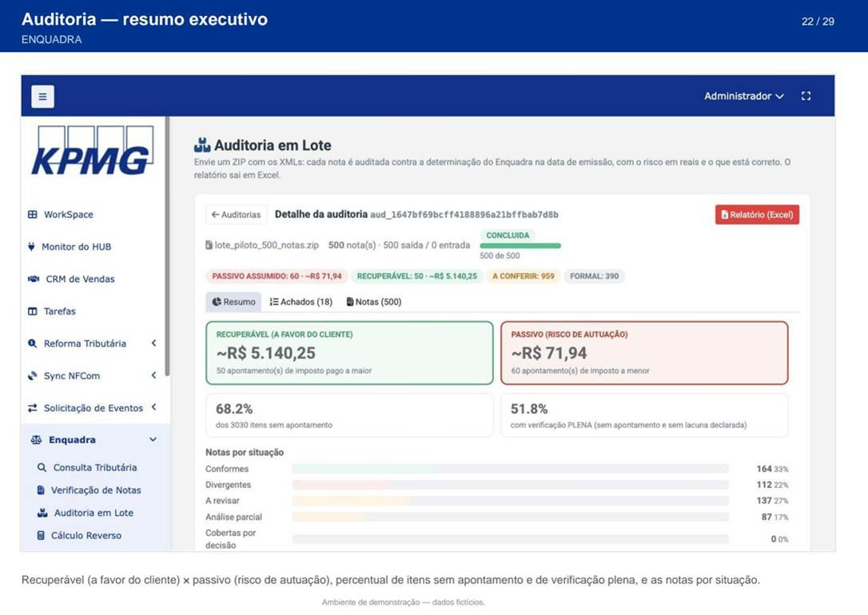Image resolution: width=868 pixels, height=615 pixels.
Task: Collapse the Enquadra submenu chevron
Action: [153, 439]
